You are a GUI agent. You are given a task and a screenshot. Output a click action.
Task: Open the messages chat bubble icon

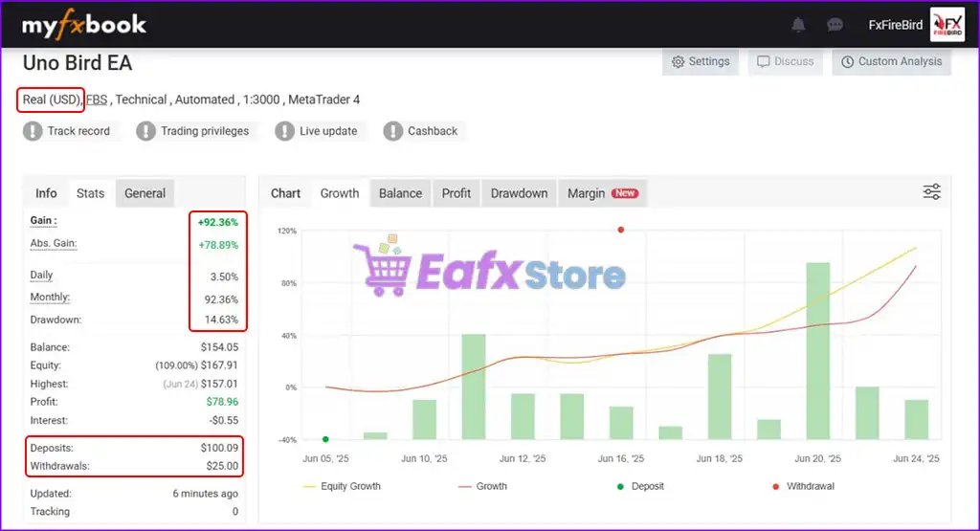tap(835, 25)
